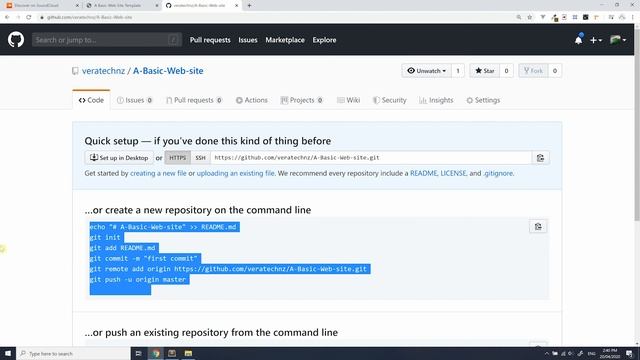Click the README link
The width and height of the screenshot is (640, 360).
coord(423,173)
